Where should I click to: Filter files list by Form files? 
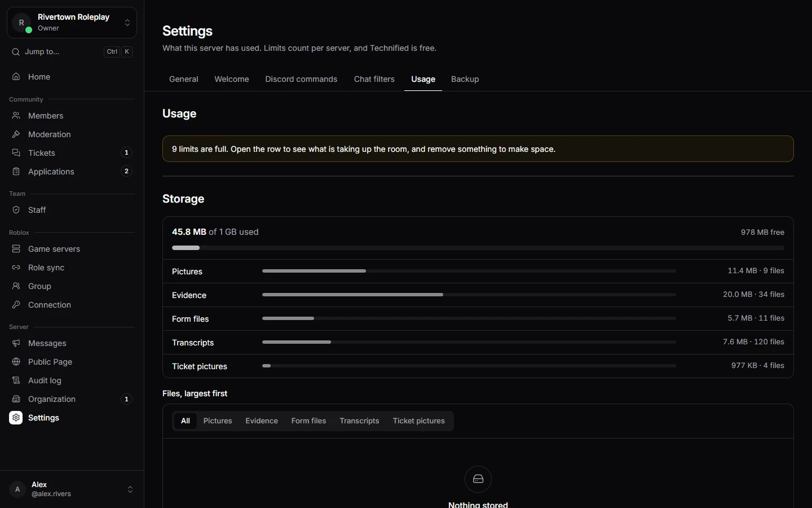[308, 421]
